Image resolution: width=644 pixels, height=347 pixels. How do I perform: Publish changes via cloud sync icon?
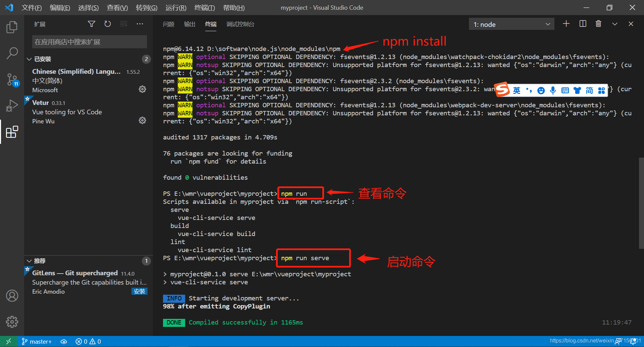pyautogui.click(x=64, y=341)
